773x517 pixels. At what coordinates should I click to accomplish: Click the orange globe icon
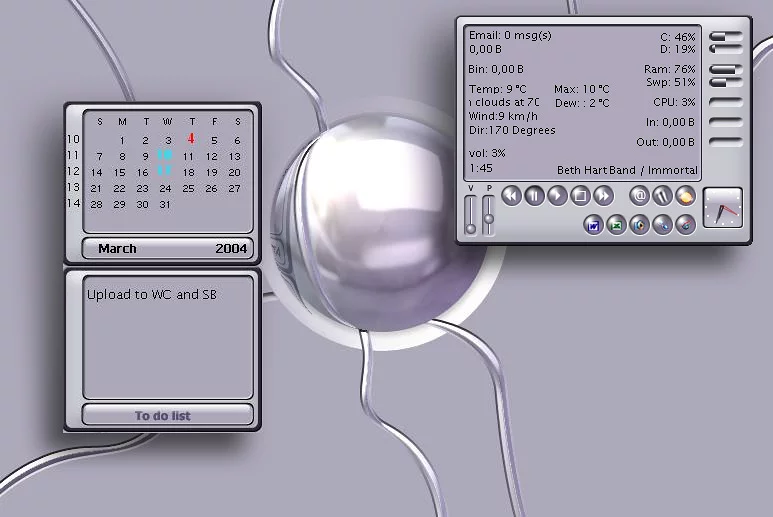pos(685,196)
